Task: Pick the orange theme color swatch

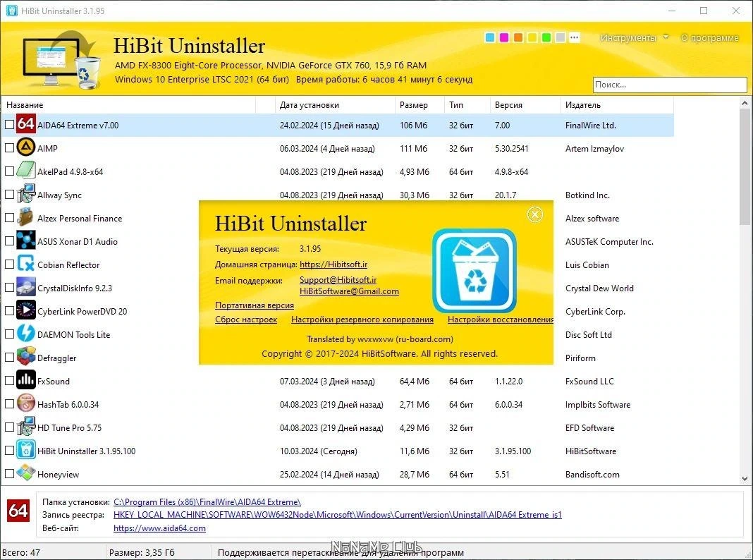Action: pyautogui.click(x=518, y=37)
